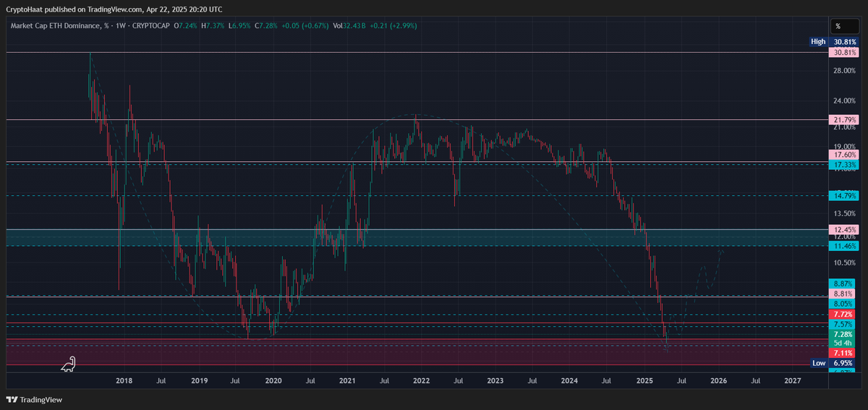This screenshot has width=868, height=410.
Task: Click the chart title Market Cap ETH Dominance
Action: [56, 26]
